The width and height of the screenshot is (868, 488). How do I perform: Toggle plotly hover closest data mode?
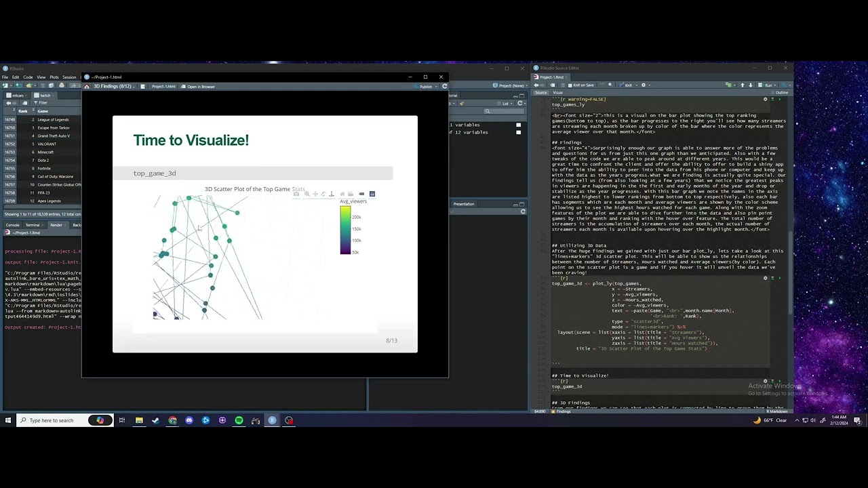[x=361, y=195]
